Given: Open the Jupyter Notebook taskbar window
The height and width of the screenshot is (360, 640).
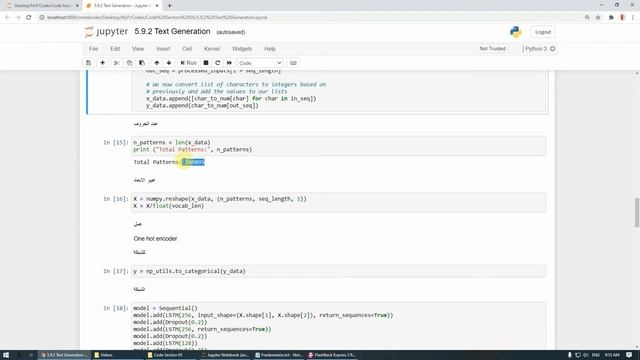Looking at the screenshot, I should pyautogui.click(x=225, y=355).
